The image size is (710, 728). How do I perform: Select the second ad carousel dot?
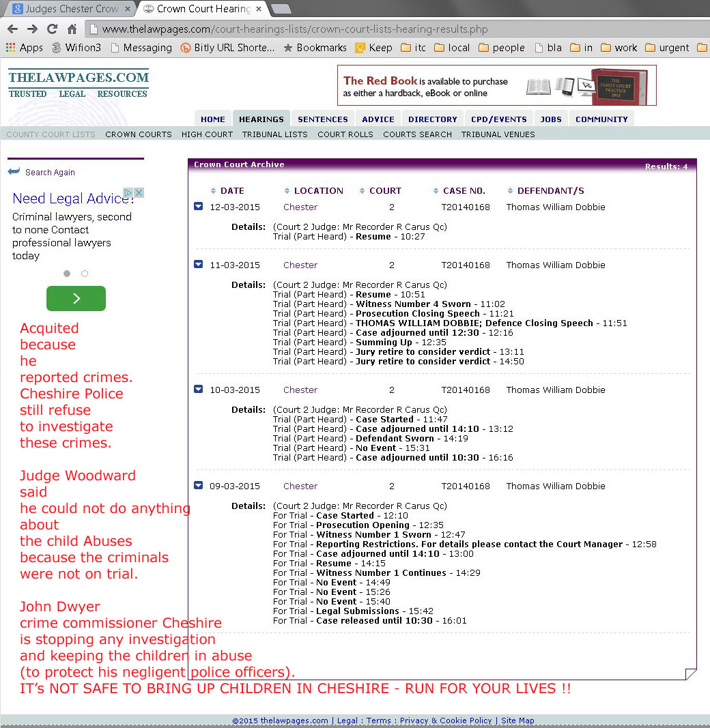tap(85, 274)
